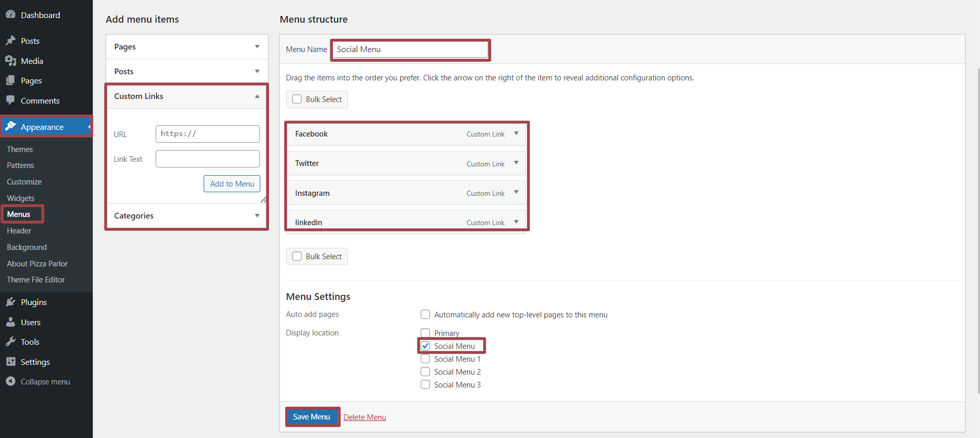Open Background in Appearance submenu
This screenshot has width=980, height=438.
[x=27, y=247]
